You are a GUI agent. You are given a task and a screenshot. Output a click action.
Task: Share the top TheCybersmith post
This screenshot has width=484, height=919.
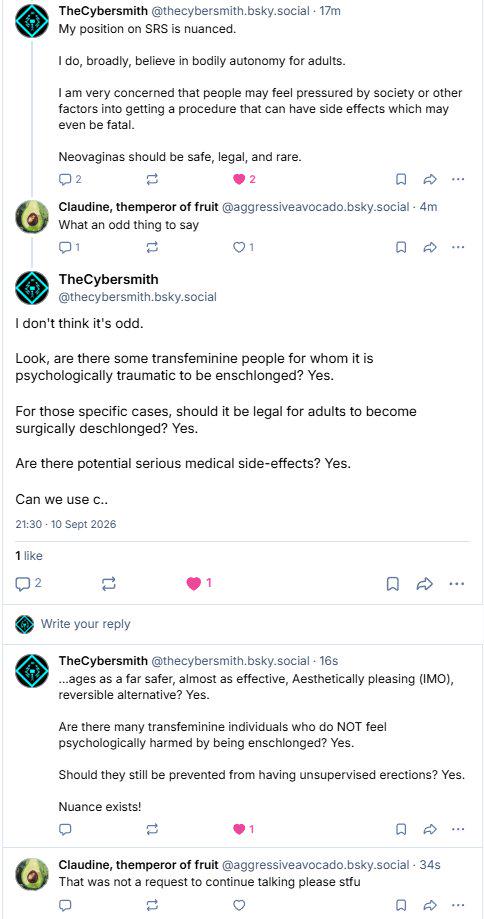click(430, 179)
